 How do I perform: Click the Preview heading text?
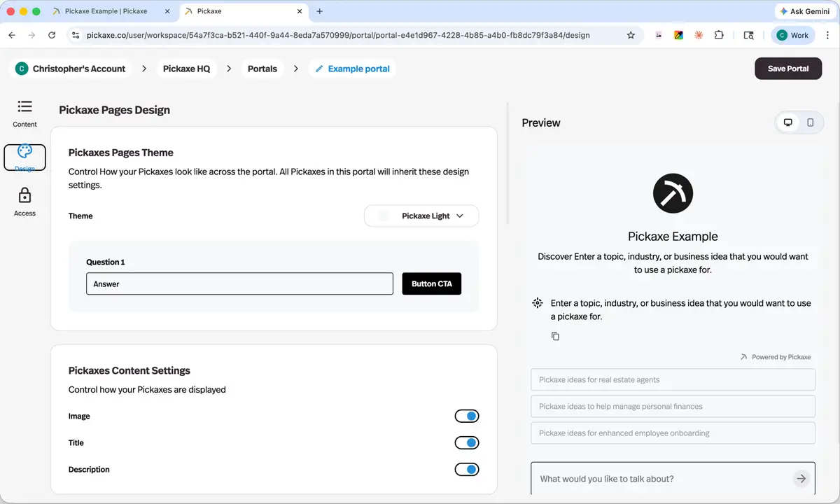tap(541, 122)
